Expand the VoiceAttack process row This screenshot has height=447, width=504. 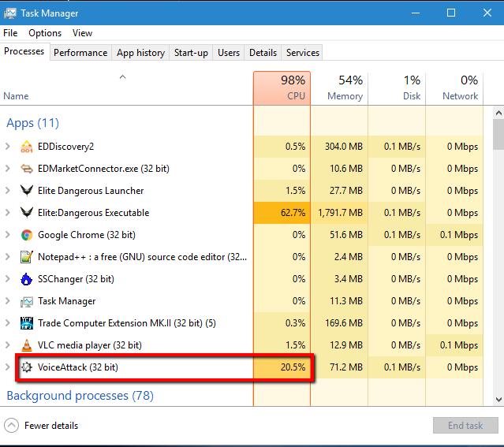[7, 367]
